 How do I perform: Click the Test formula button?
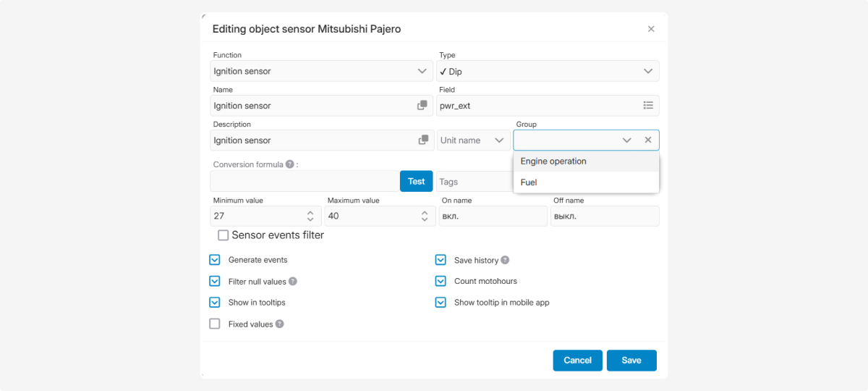click(416, 181)
